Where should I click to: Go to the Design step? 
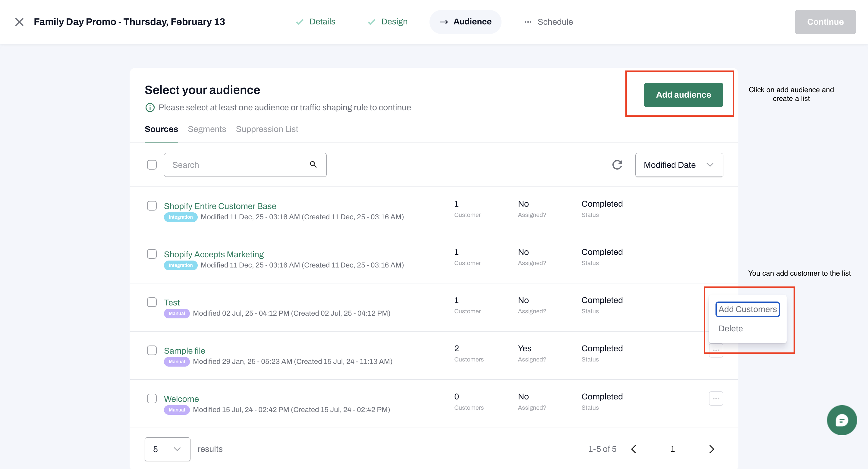394,22
